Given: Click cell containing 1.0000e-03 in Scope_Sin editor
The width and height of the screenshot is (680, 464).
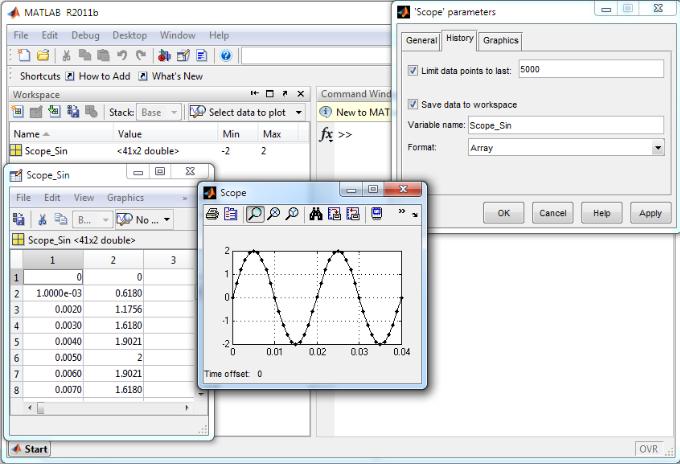Looking at the screenshot, I should (52, 293).
